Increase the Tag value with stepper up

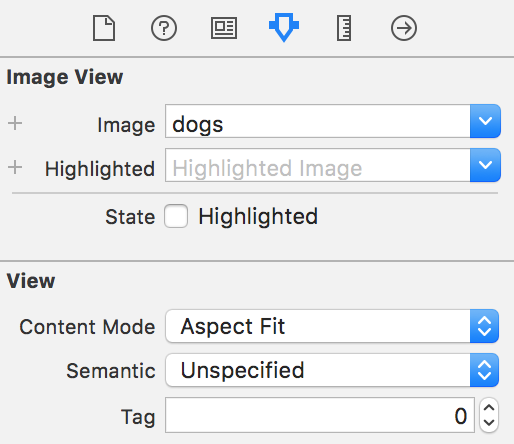point(489,408)
